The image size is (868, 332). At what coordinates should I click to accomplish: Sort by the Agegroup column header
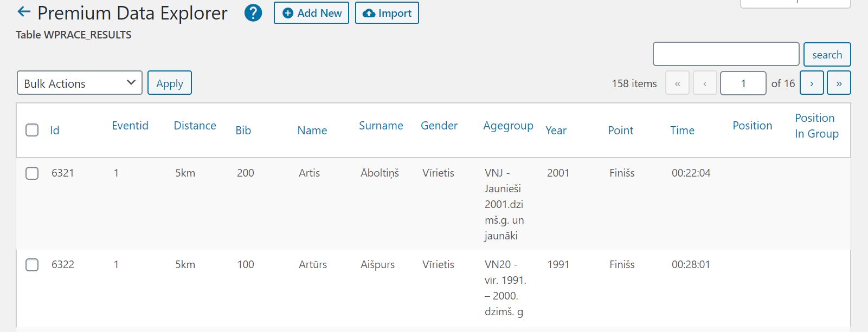[508, 126]
